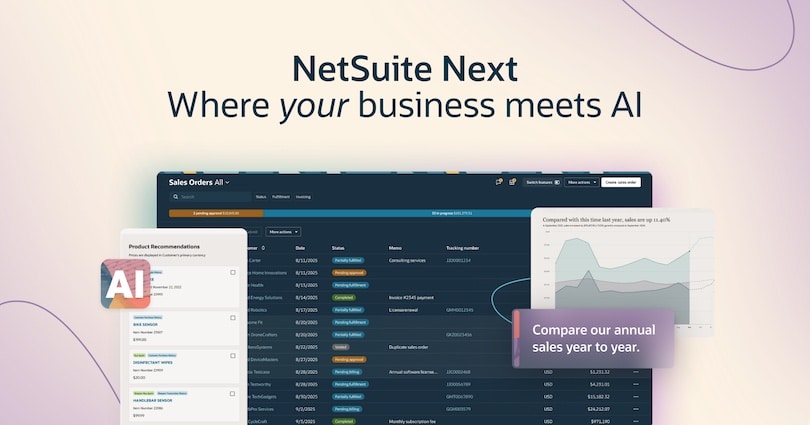Click the clipboard badge icon next to Switch features

[x=512, y=182]
